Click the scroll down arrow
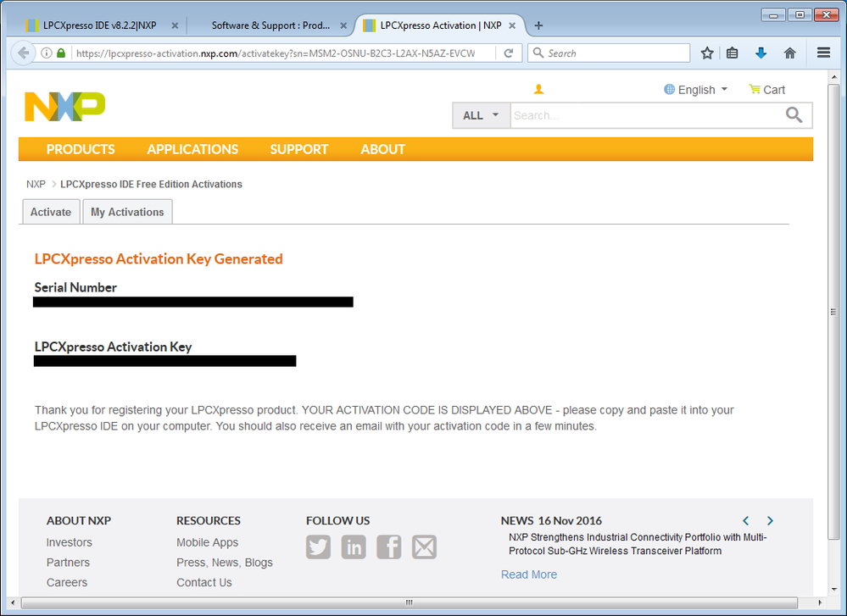Screen dimensions: 847x616 click(834, 589)
